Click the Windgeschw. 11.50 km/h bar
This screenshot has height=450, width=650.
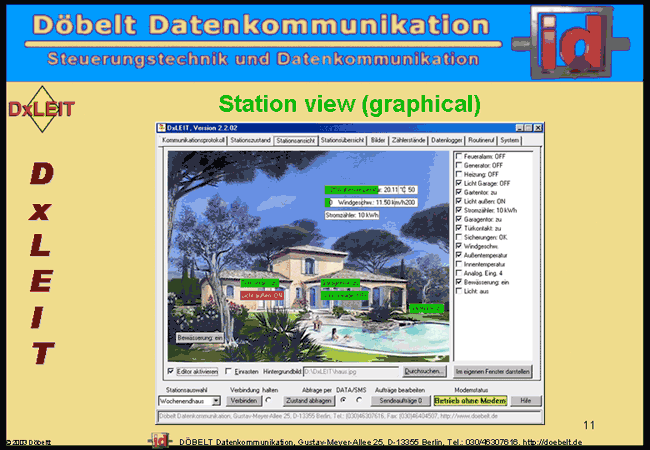point(371,203)
